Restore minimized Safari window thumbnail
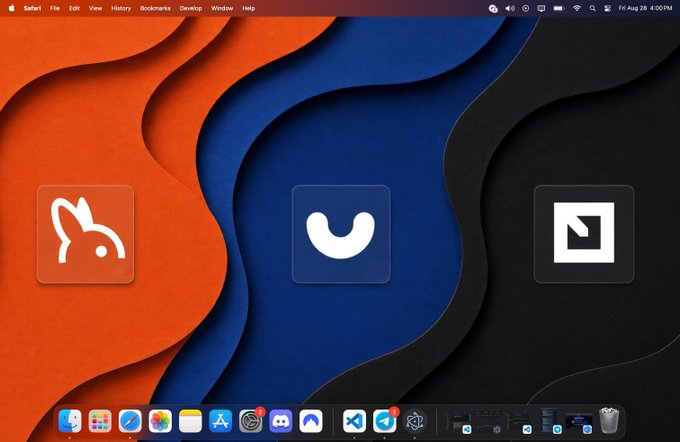Screen dimensions: 680x442 coord(579,422)
